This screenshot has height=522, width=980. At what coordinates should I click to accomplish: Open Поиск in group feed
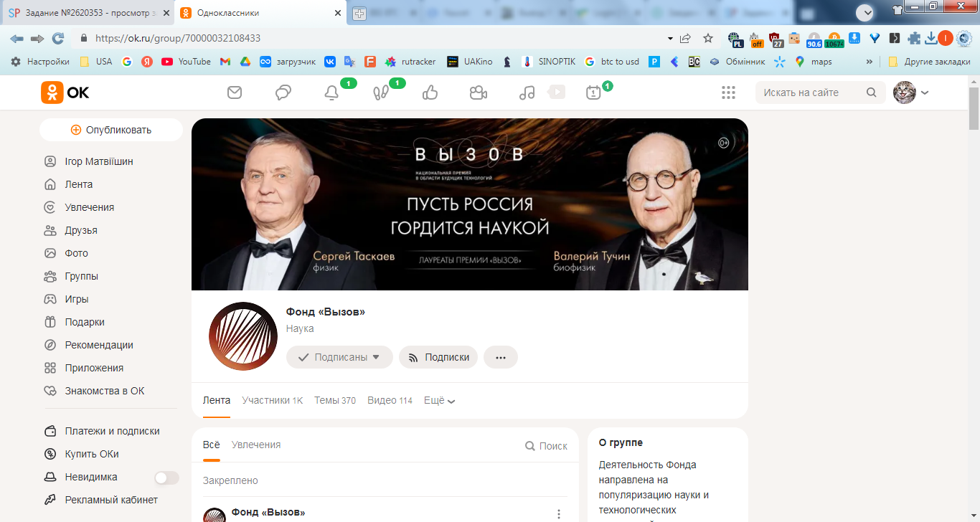(546, 446)
